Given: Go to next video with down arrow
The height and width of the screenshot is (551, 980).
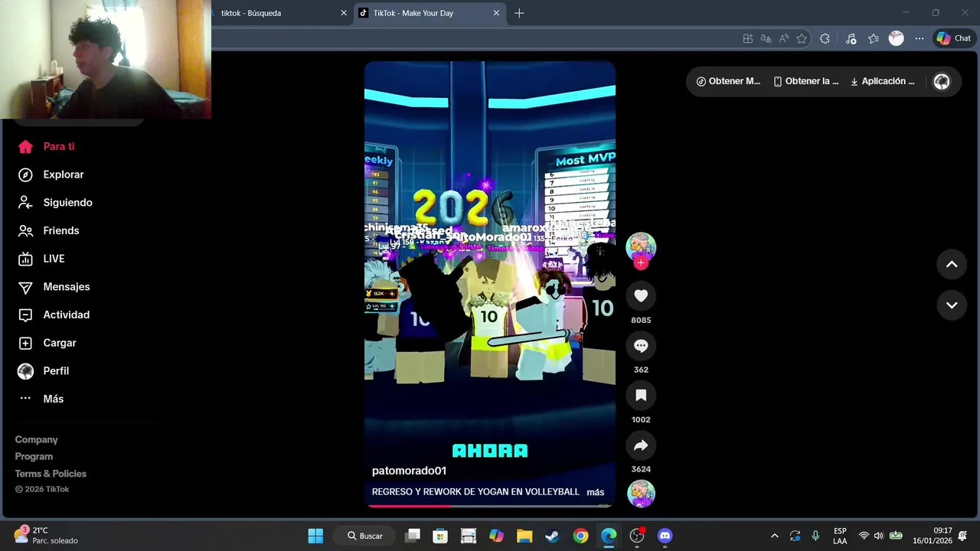Looking at the screenshot, I should coord(952,305).
